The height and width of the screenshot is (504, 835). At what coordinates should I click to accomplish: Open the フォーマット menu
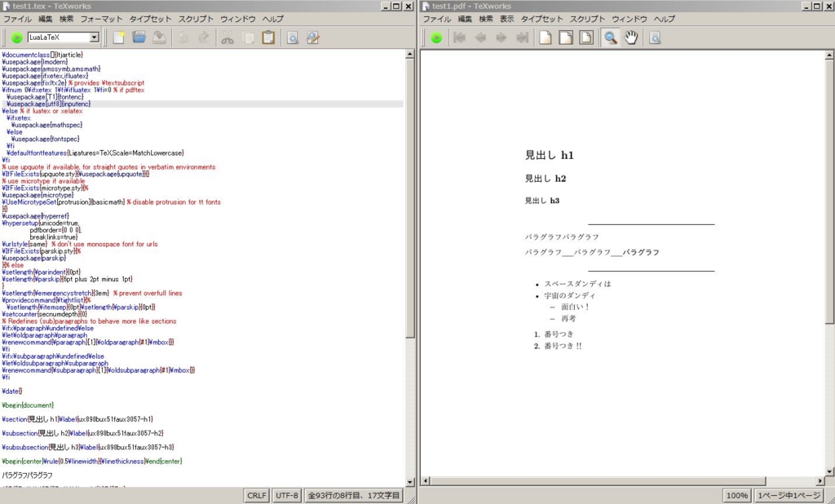click(x=101, y=19)
